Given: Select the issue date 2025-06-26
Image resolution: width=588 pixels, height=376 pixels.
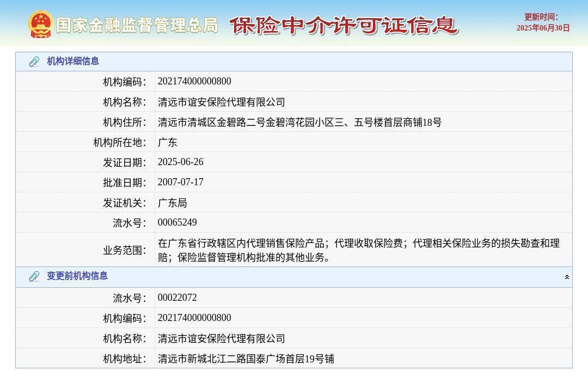Looking at the screenshot, I should [x=180, y=162].
